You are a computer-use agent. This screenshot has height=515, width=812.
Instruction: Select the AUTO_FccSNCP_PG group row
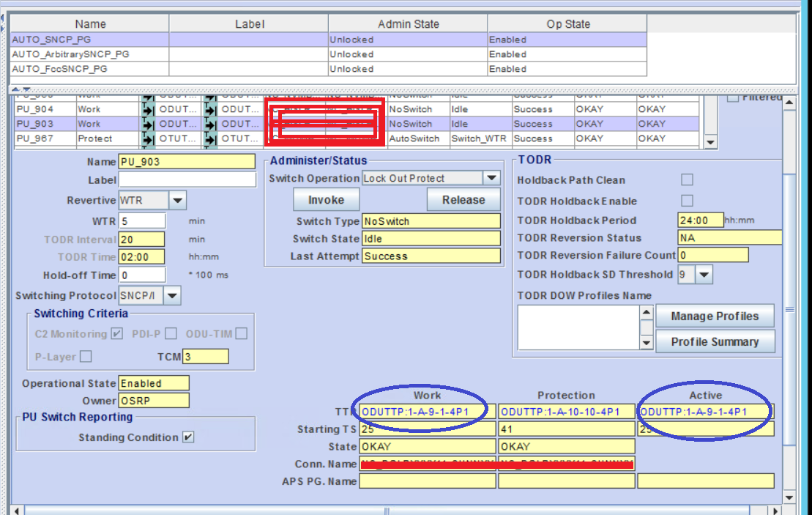(x=328, y=69)
